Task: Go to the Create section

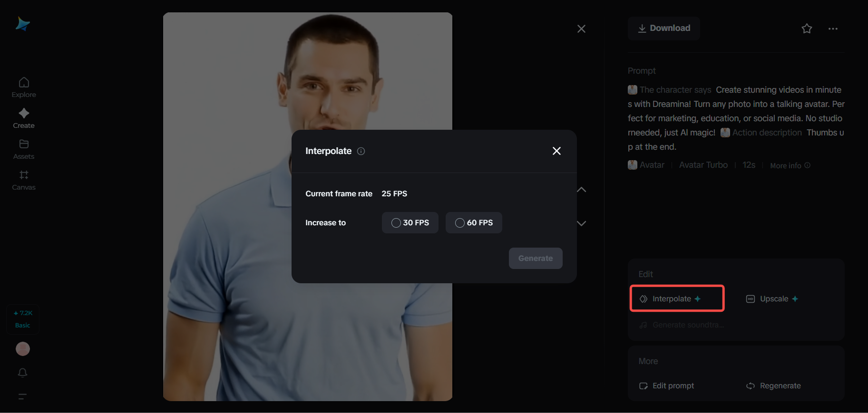Action: pos(24,118)
